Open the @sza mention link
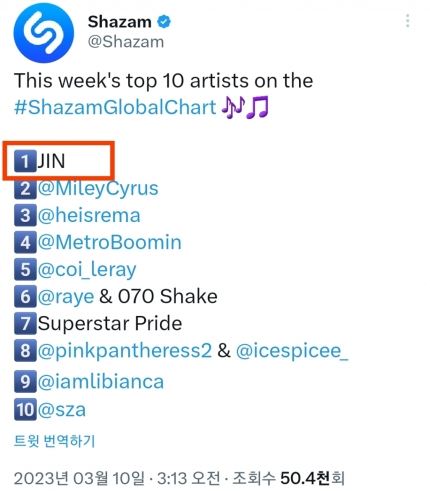 click(62, 410)
